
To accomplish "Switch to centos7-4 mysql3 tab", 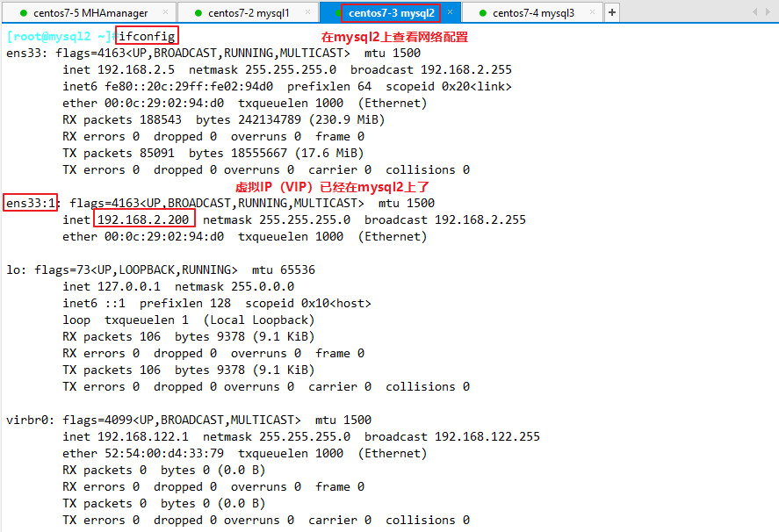I will tap(532, 13).
